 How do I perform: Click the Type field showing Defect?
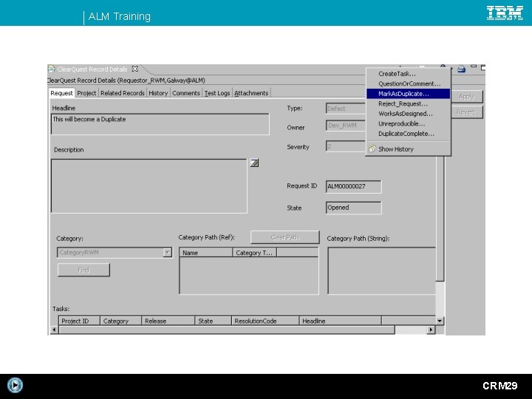click(x=346, y=109)
